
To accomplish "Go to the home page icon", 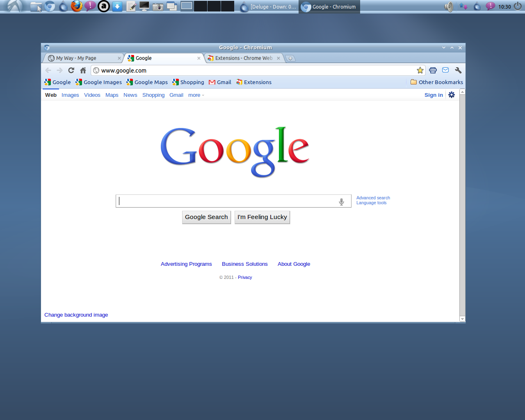I will click(x=83, y=70).
